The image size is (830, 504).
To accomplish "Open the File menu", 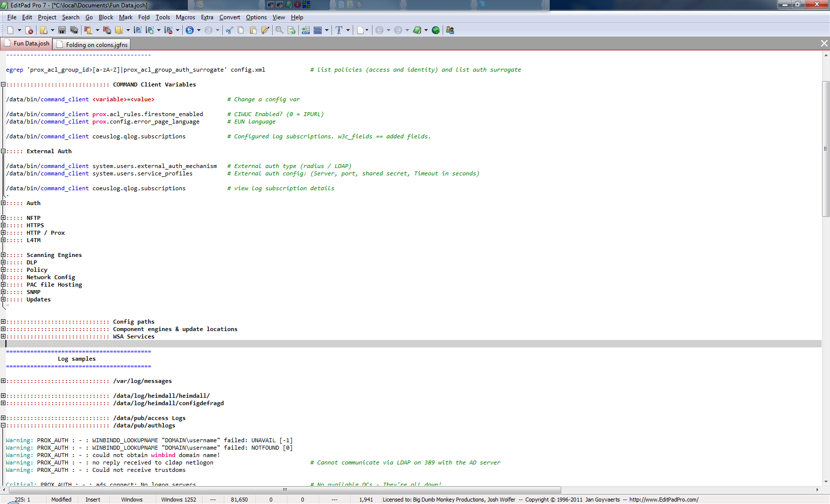I will pos(12,17).
